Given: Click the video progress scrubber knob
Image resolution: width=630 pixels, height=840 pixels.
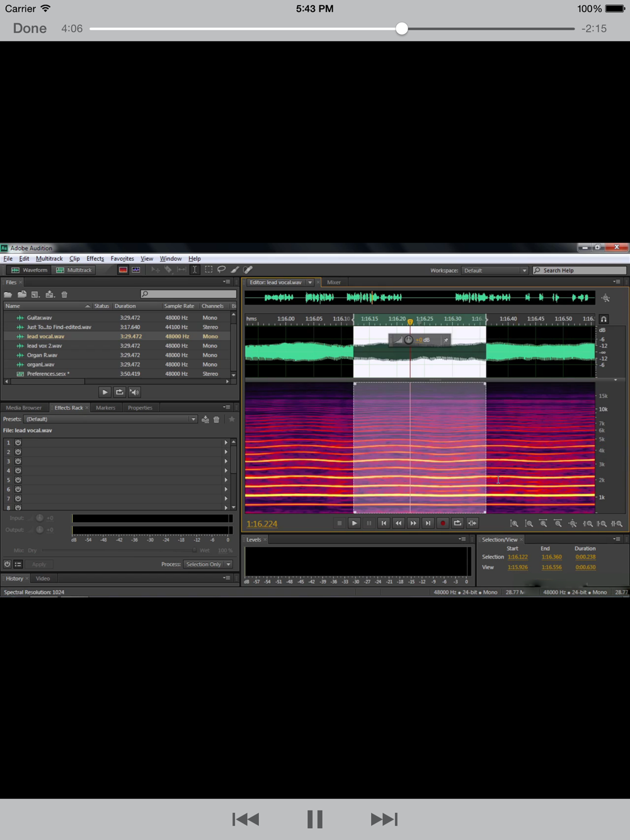Looking at the screenshot, I should pos(402,28).
